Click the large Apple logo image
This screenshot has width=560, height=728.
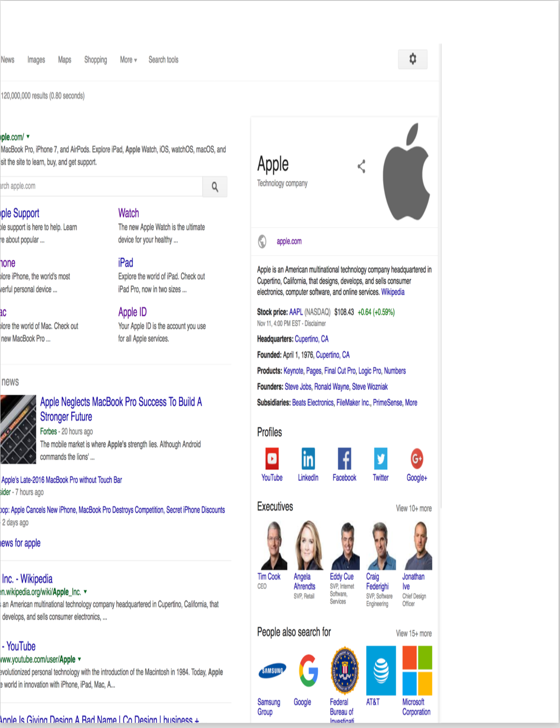406,172
